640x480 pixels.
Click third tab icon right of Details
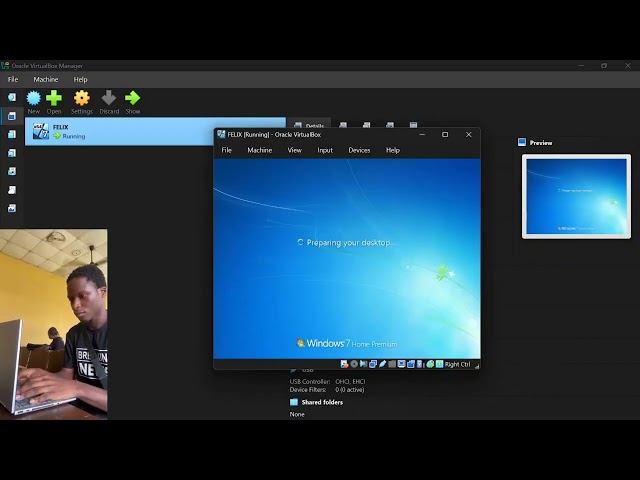390,124
